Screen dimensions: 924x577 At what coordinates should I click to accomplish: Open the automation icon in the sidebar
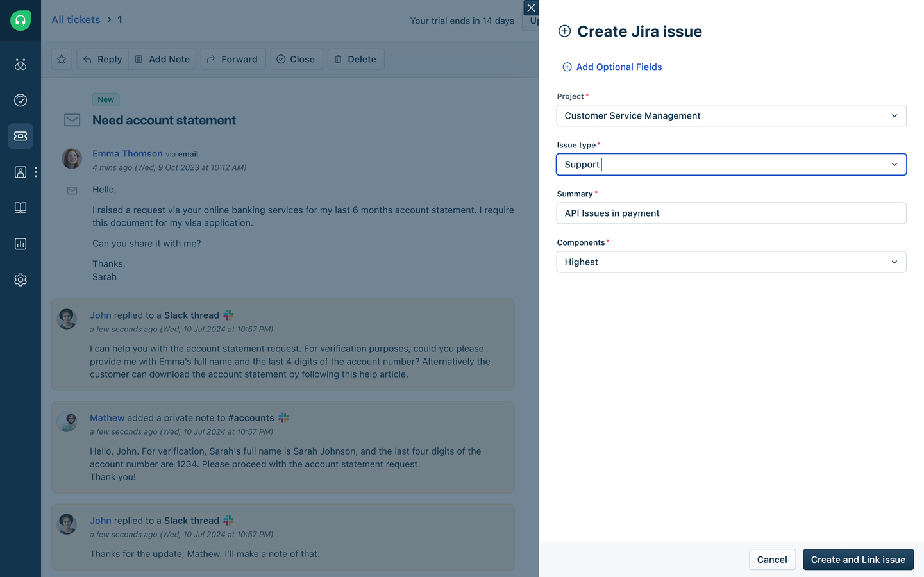21,64
